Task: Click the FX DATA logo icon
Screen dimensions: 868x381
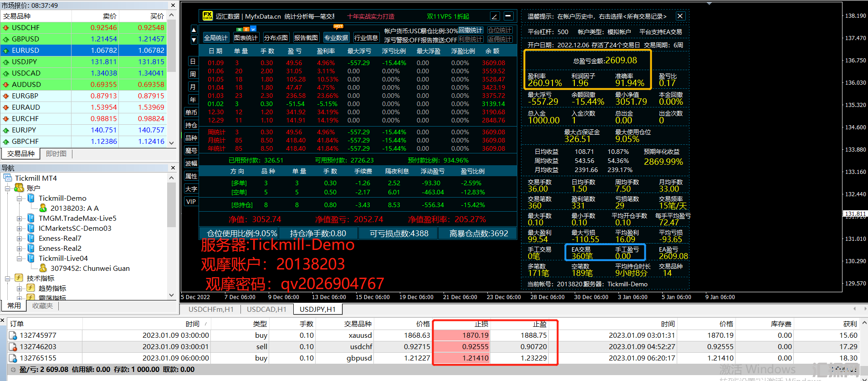Action: (x=208, y=16)
